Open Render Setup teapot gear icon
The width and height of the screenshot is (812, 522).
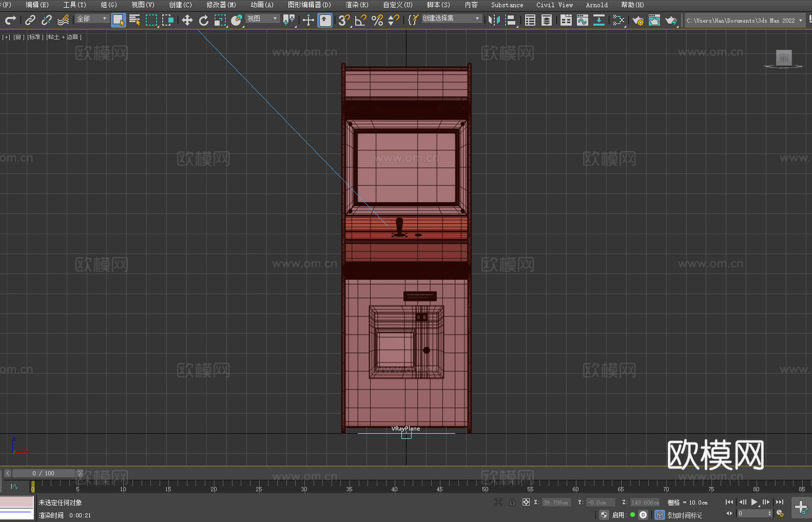[637, 20]
